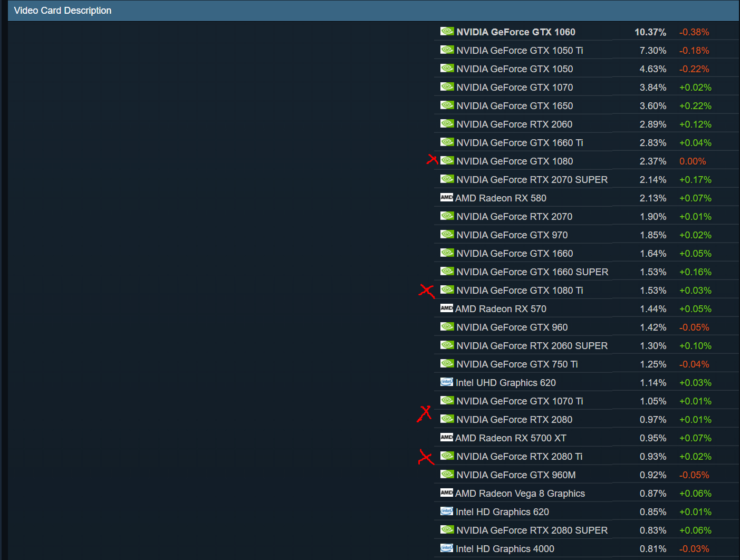Click NVIDIA logo beside RTX 2060 SUPER

point(447,345)
